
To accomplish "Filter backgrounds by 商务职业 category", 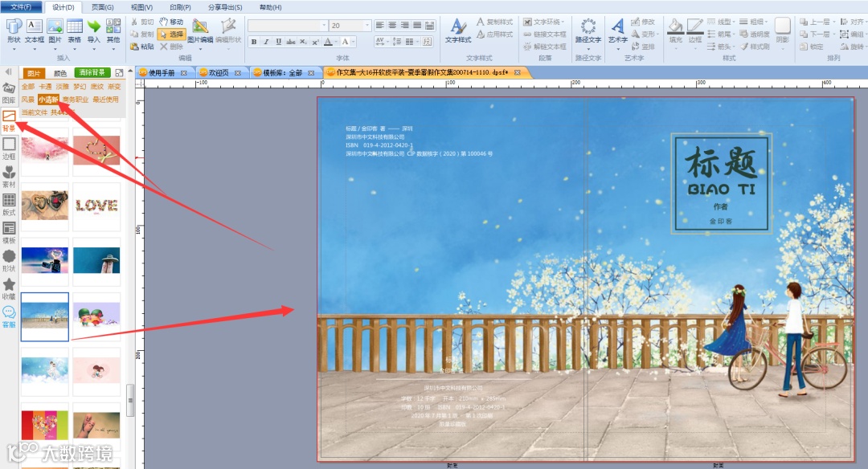I will coord(76,100).
